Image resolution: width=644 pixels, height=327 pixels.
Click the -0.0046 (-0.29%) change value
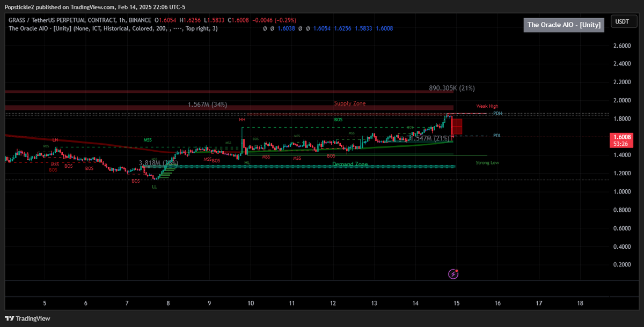coord(274,20)
